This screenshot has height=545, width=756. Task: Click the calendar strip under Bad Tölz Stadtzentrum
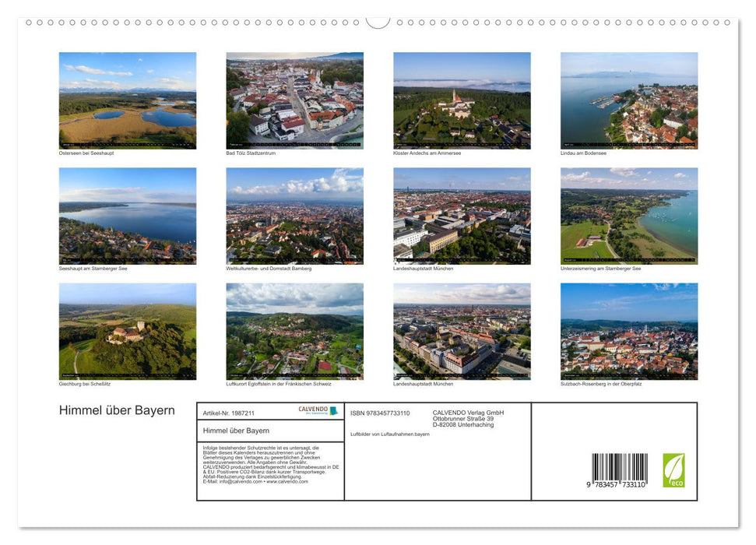[294, 142]
